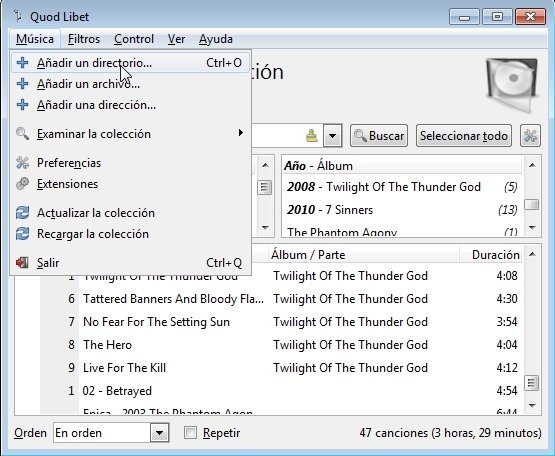Viewport: 555px width, 456px height.
Task: Click the clear search broom icon
Action: coord(311,136)
